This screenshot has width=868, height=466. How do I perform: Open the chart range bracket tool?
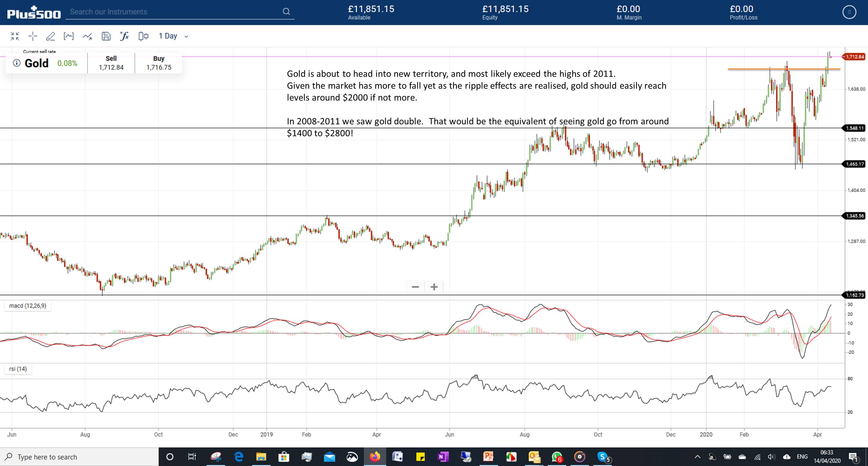click(69, 36)
